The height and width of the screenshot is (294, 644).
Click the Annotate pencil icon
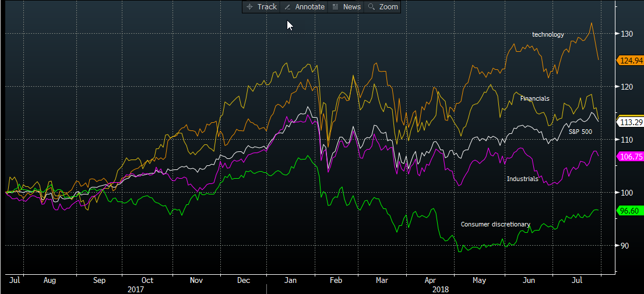pyautogui.click(x=287, y=7)
